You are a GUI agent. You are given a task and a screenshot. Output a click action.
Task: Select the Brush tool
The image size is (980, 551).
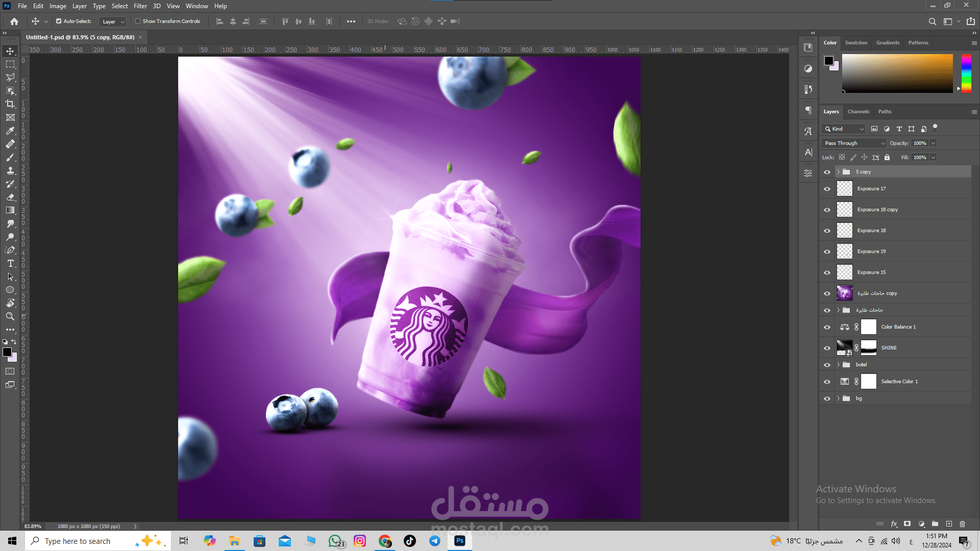tap(10, 157)
